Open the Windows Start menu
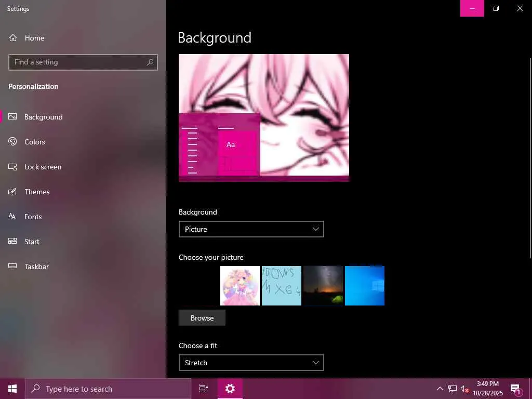The width and height of the screenshot is (532, 399). click(x=12, y=389)
